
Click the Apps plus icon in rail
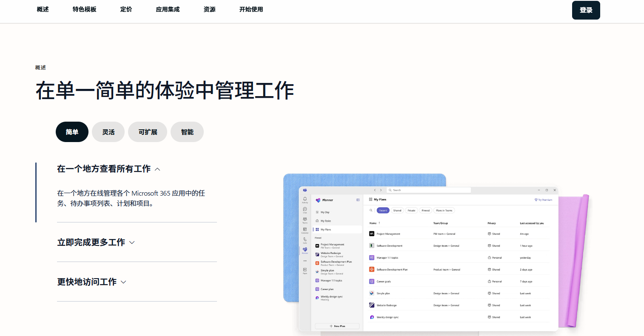(305, 270)
